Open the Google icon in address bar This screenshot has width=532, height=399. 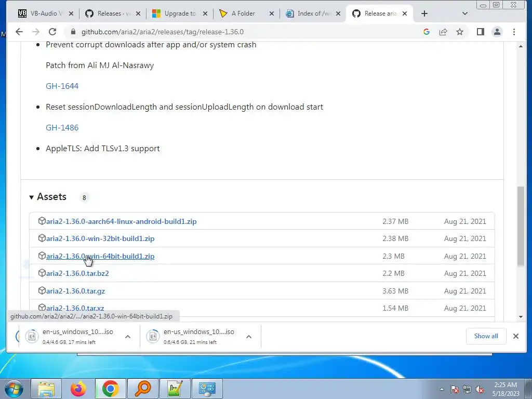[x=427, y=32]
